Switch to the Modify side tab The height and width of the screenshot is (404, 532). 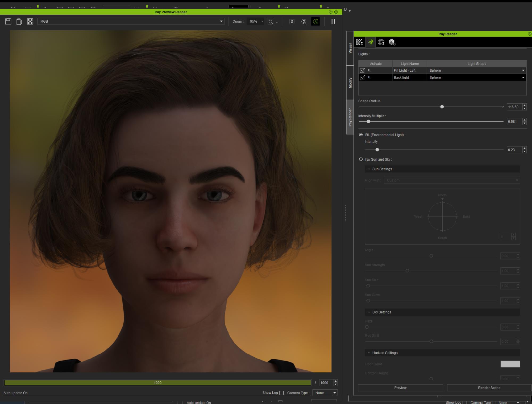pyautogui.click(x=350, y=83)
